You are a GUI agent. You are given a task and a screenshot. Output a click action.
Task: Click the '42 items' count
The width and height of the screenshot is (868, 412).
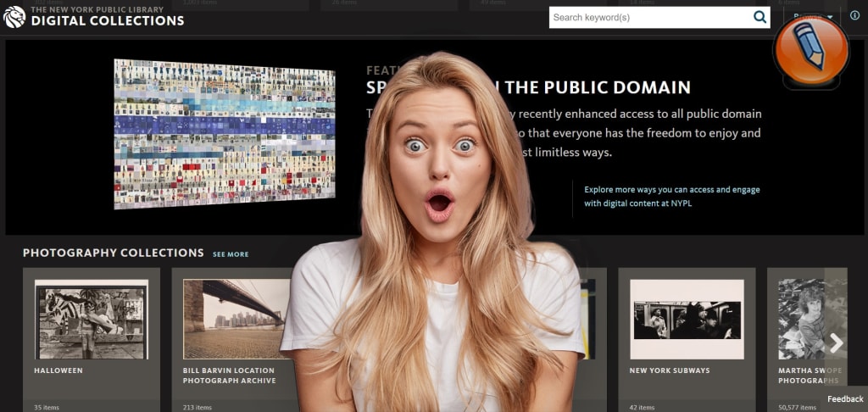coord(643,408)
